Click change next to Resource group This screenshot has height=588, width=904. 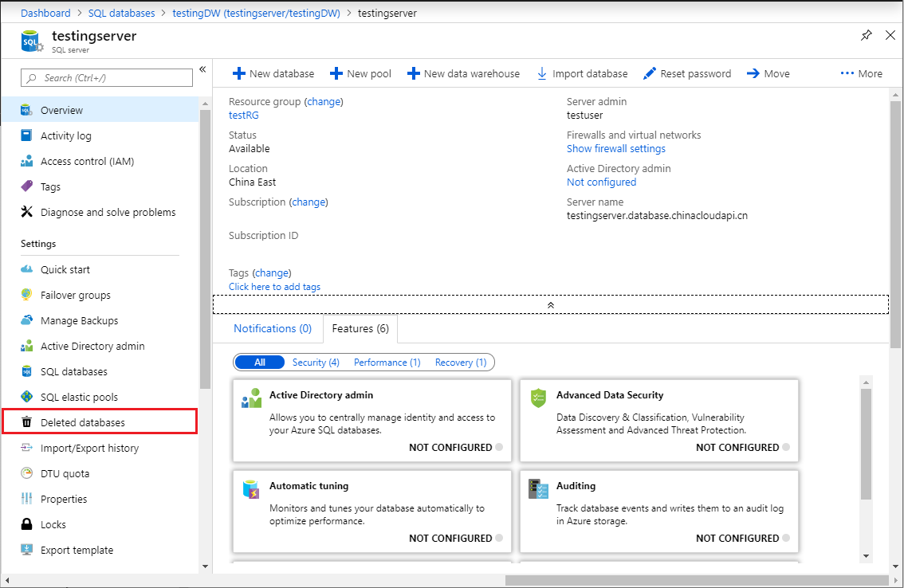point(324,101)
